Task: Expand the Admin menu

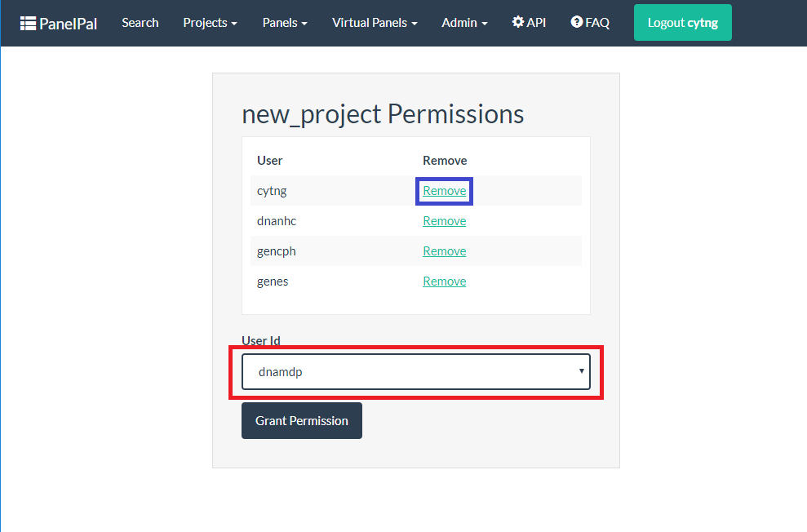Action: (464, 23)
